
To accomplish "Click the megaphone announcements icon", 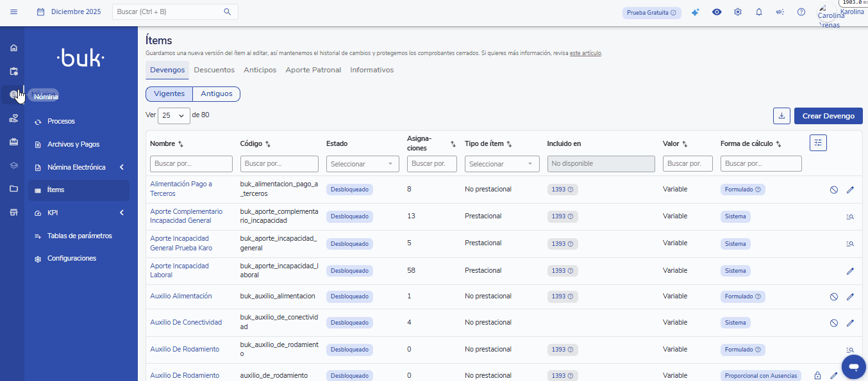I will (x=780, y=12).
